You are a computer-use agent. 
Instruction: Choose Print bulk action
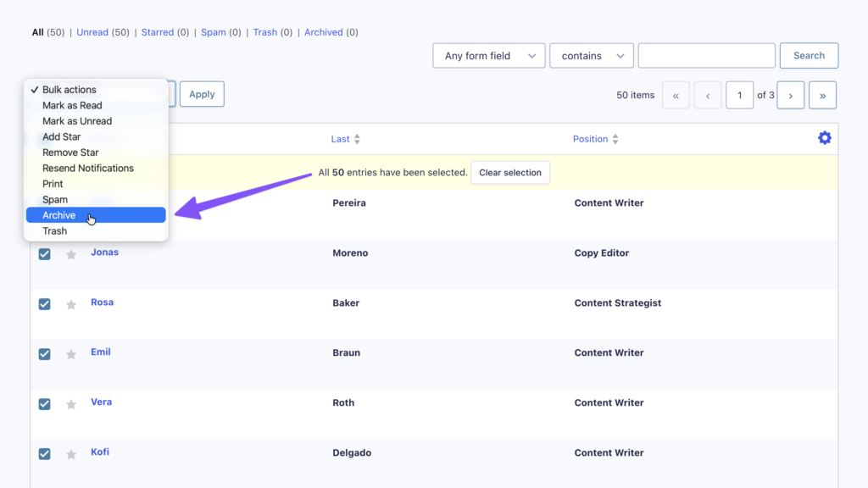[96, 184]
